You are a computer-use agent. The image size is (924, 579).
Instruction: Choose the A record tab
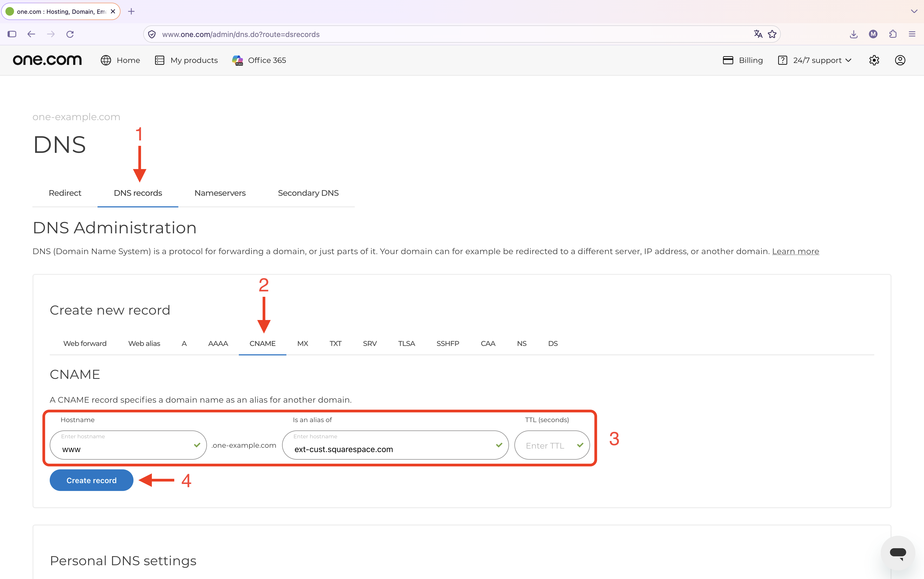(184, 344)
